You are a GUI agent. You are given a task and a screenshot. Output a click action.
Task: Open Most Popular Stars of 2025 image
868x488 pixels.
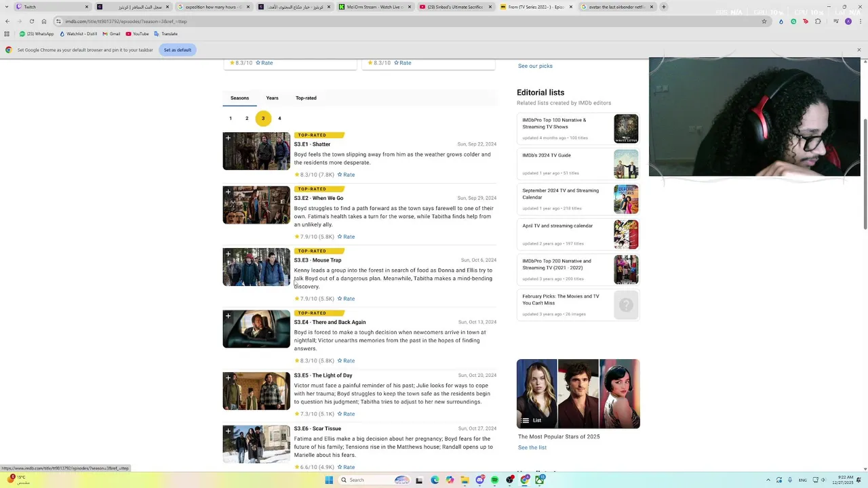[x=578, y=394]
